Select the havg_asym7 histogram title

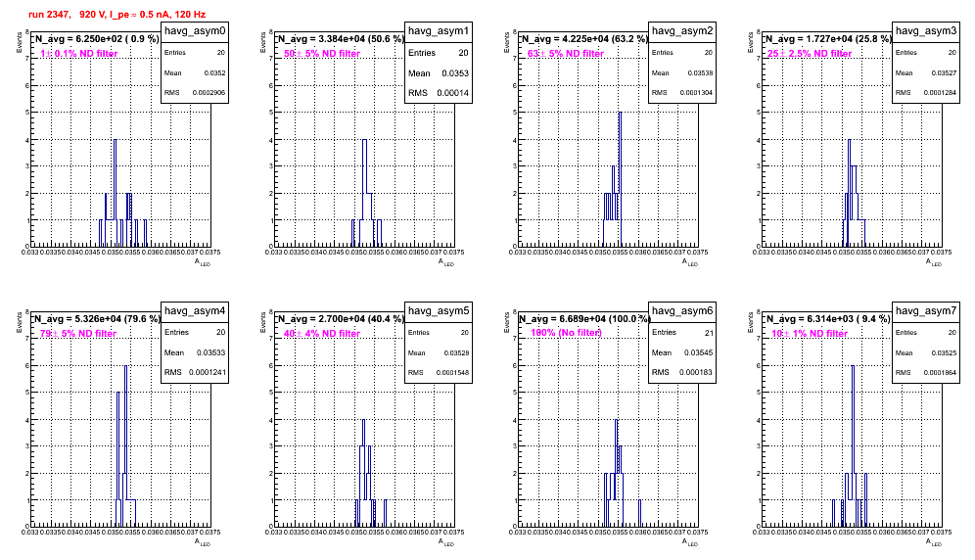coord(926,310)
